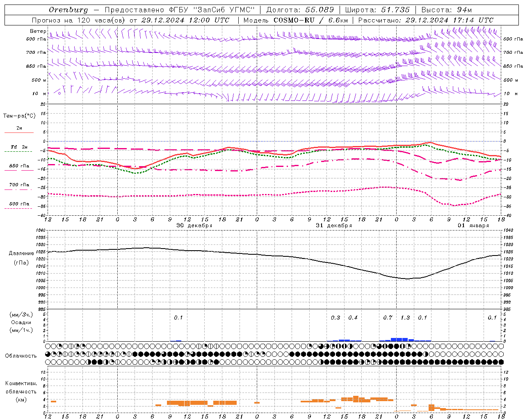Click the "Ветер" wind panel label
This screenshot has width=525, height=420.
tap(38, 31)
